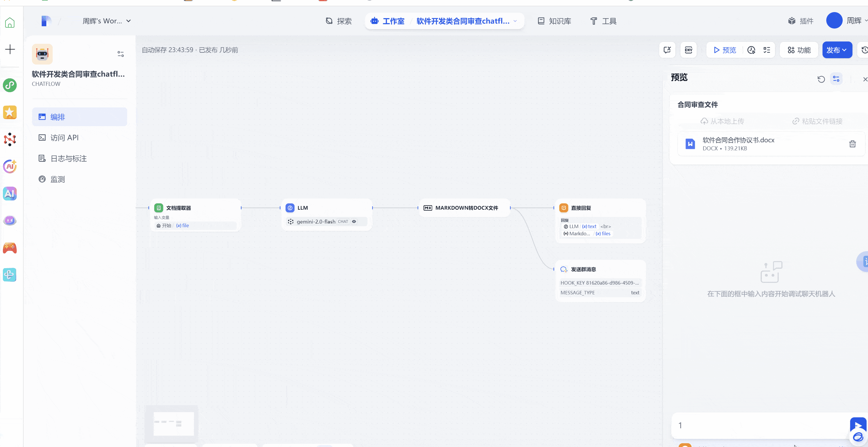Open the checklist icon in toolbar

coord(767,50)
